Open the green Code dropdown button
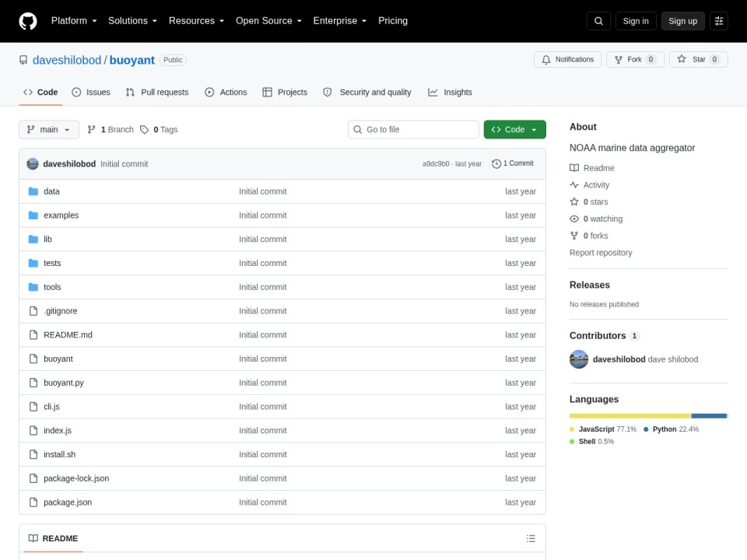747x560 pixels. (x=514, y=130)
